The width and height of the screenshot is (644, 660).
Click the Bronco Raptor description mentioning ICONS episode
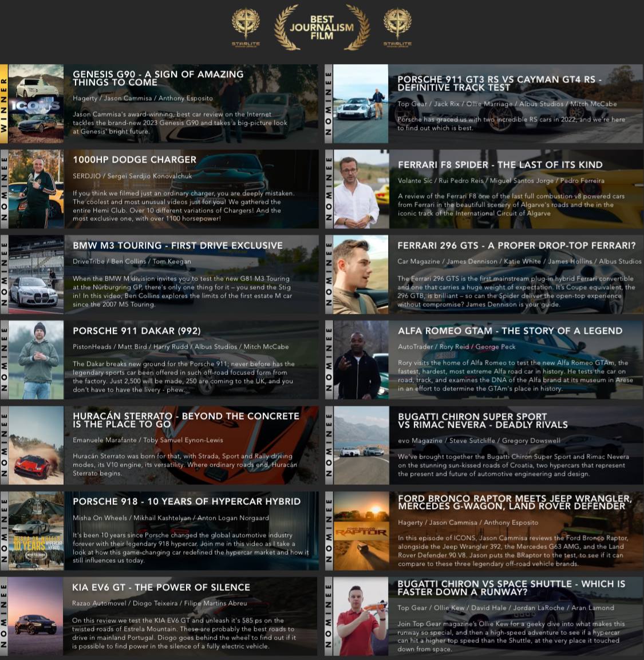(x=513, y=551)
